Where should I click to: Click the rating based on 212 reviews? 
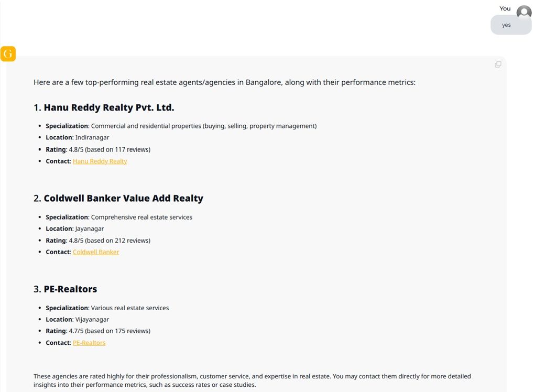98,241
